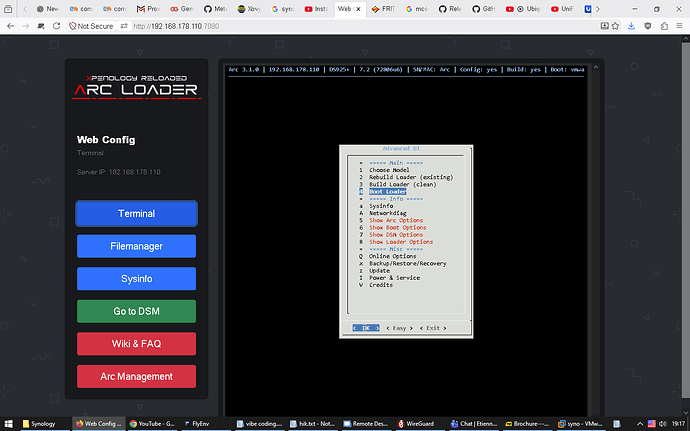Reload the page with the refresh icon
This screenshot has height=431, width=690.
(x=56, y=26)
